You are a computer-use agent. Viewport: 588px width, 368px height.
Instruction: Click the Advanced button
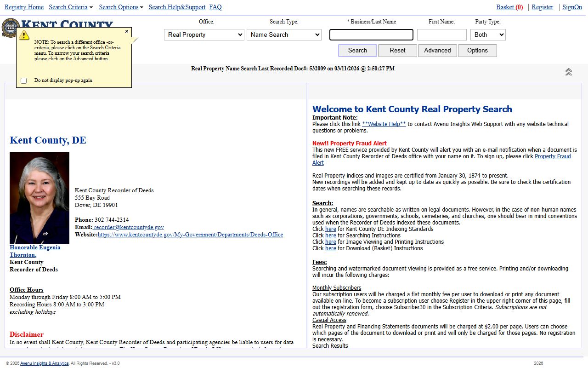coord(437,51)
